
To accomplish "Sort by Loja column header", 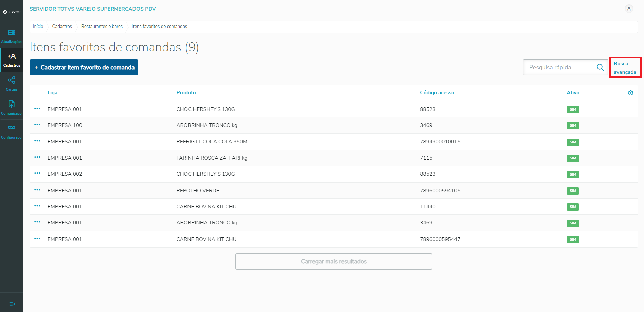I will (52, 93).
